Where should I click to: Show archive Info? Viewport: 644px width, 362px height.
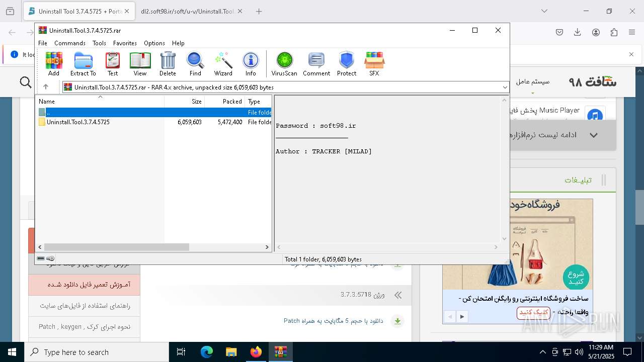click(251, 64)
